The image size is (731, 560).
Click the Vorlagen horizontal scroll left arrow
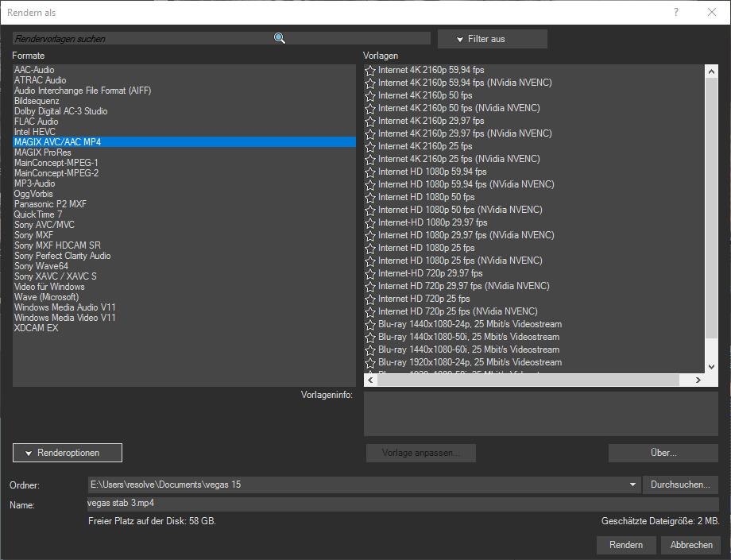370,380
